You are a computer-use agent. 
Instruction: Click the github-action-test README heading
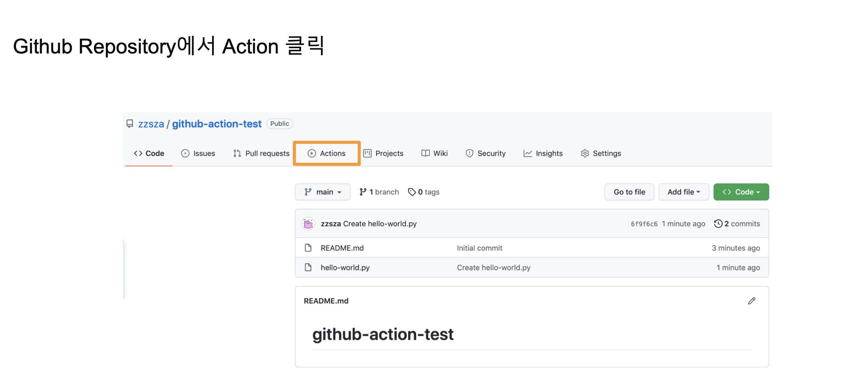click(383, 334)
